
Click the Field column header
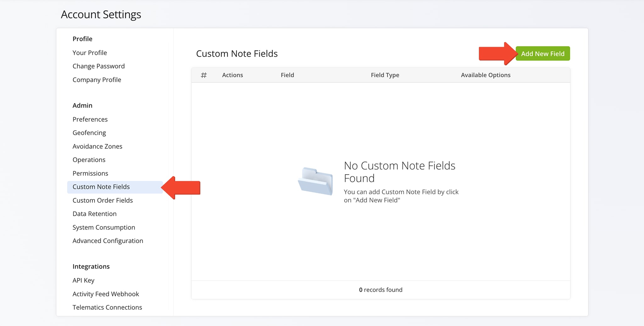[287, 75]
